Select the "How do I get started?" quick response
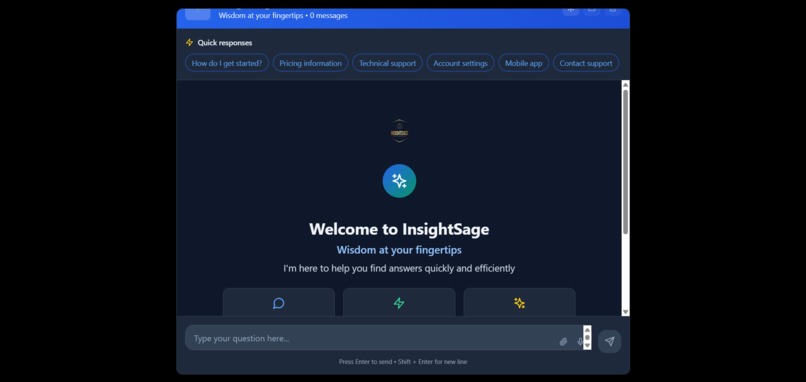 [x=227, y=63]
